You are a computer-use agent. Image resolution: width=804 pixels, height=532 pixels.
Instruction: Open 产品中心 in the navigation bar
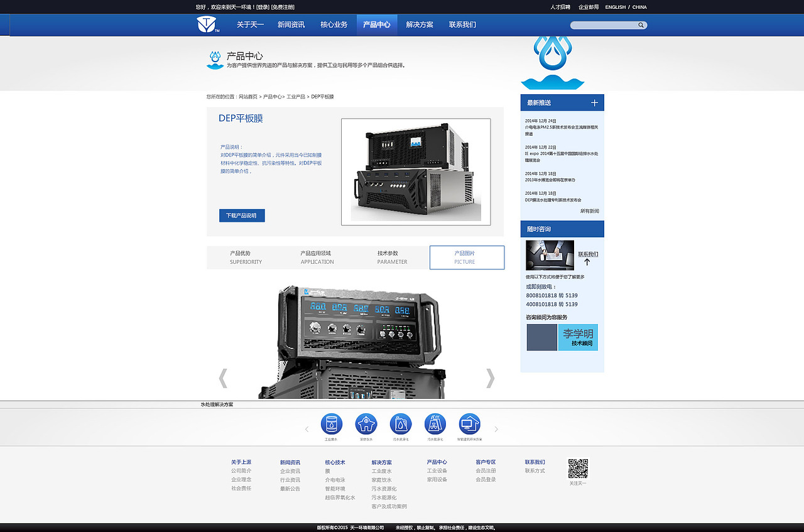click(x=377, y=25)
